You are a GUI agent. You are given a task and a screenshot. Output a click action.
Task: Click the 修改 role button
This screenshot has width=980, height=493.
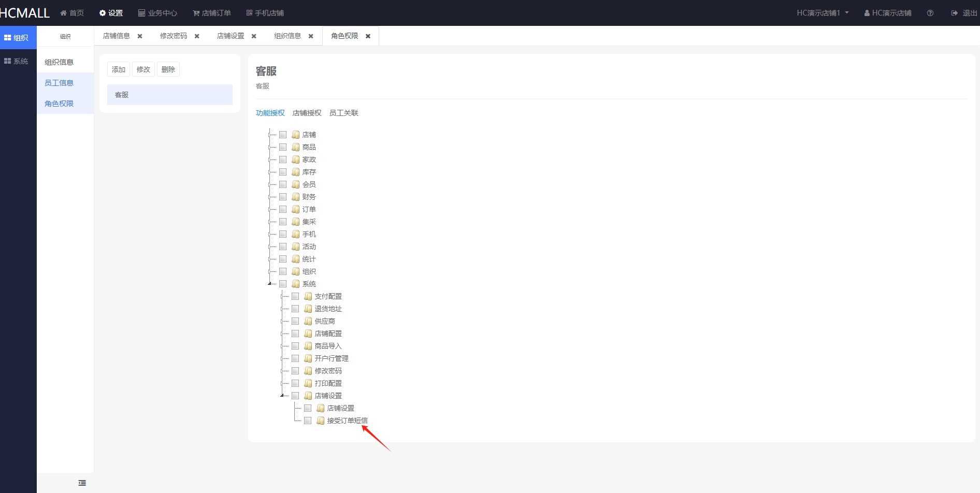(143, 69)
